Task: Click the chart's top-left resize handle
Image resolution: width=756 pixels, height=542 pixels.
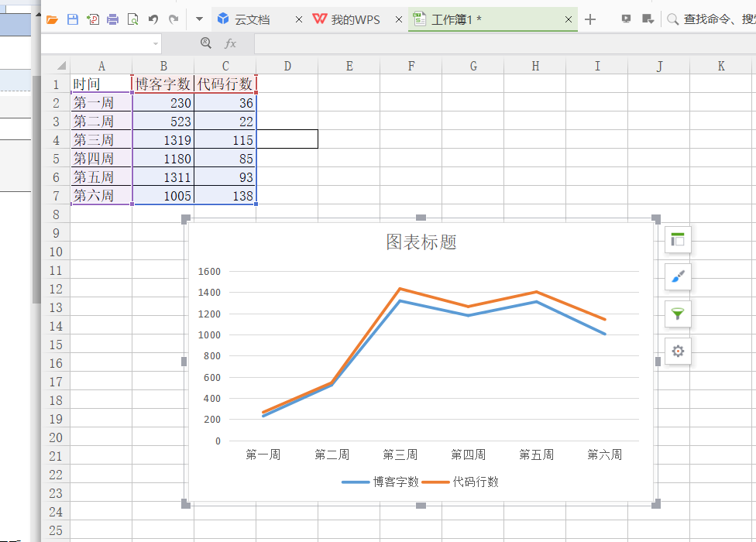Action: [x=186, y=220]
